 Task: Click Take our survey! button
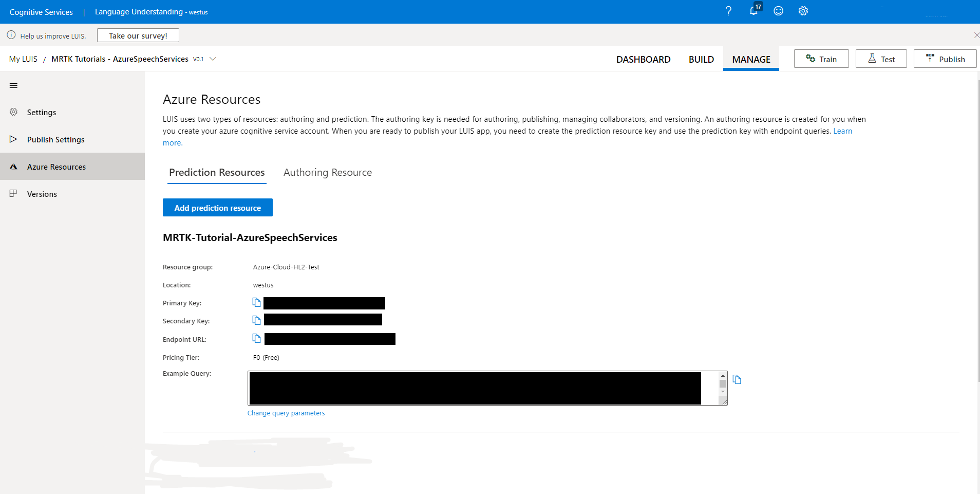(x=138, y=35)
